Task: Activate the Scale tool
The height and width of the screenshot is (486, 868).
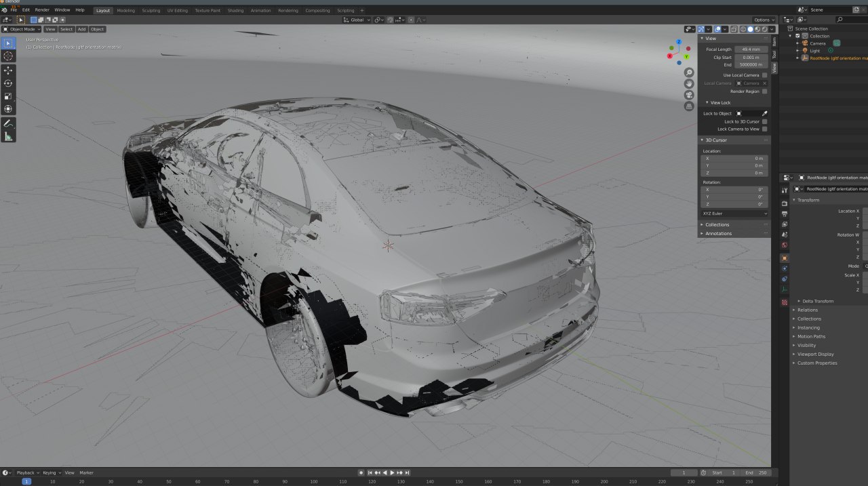Action: coord(8,96)
